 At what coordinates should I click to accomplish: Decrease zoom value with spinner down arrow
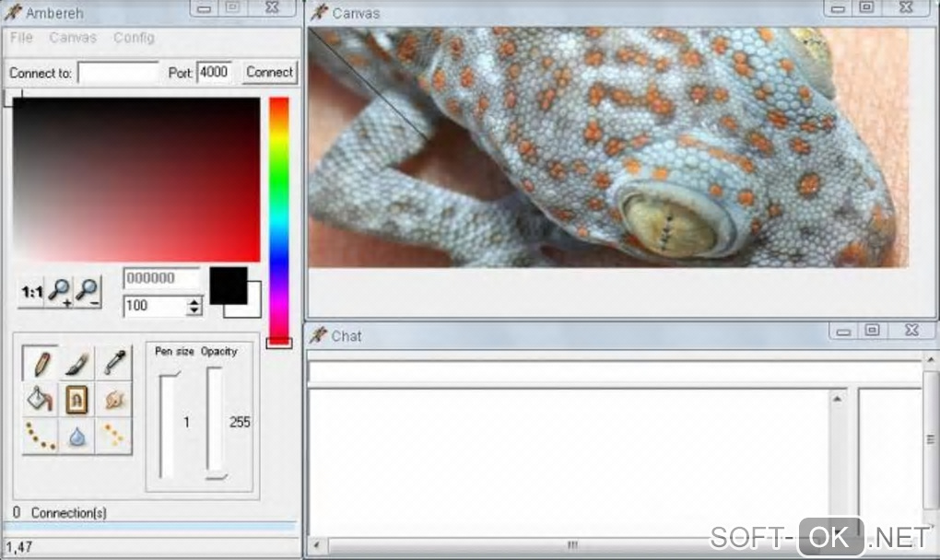click(x=194, y=310)
